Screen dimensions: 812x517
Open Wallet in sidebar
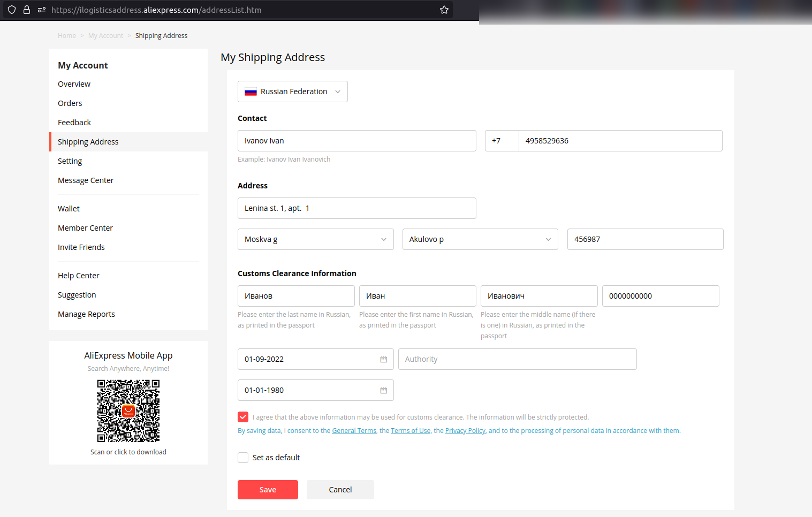69,209
